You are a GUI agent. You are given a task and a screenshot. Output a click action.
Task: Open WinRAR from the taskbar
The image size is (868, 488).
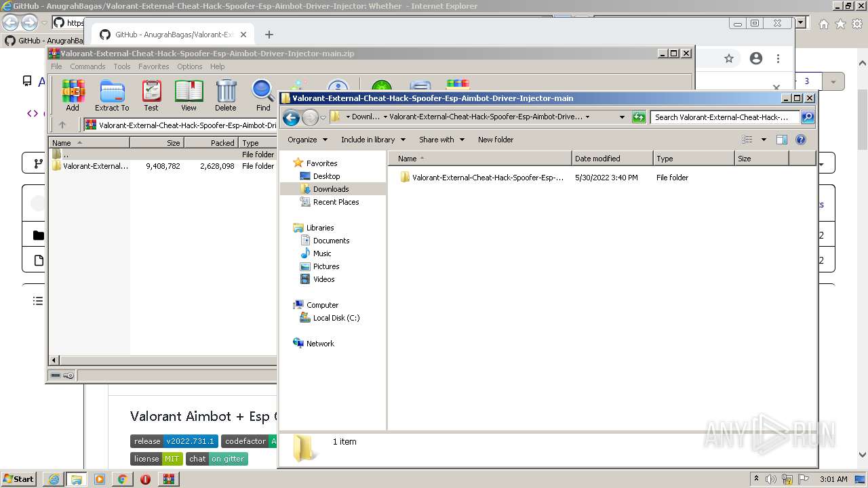[168, 479]
